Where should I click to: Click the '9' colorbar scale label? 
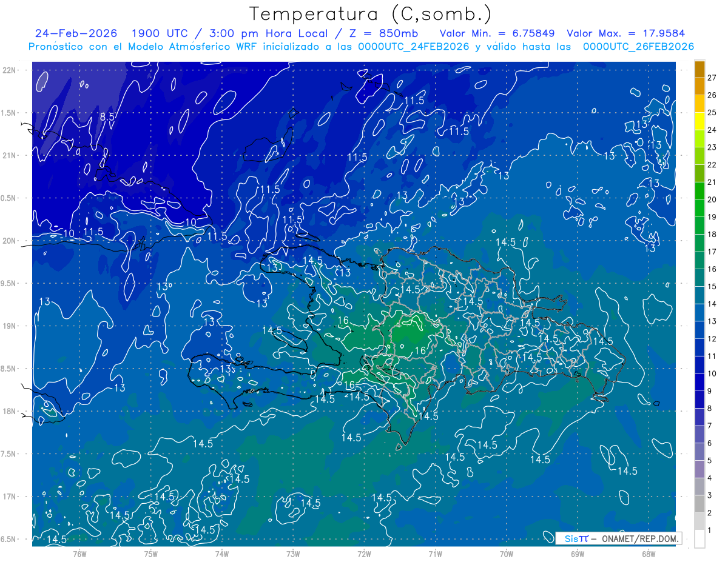[710, 391]
